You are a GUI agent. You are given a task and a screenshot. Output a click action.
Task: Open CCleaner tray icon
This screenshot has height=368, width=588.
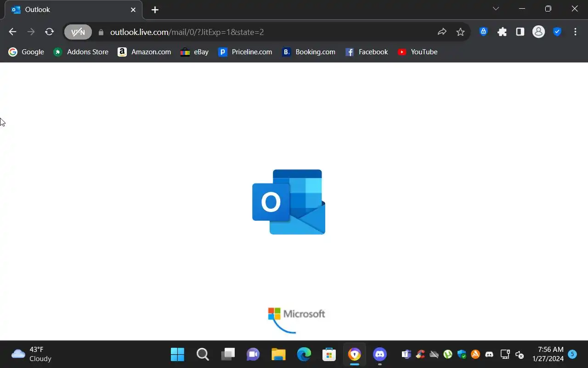coord(420,354)
